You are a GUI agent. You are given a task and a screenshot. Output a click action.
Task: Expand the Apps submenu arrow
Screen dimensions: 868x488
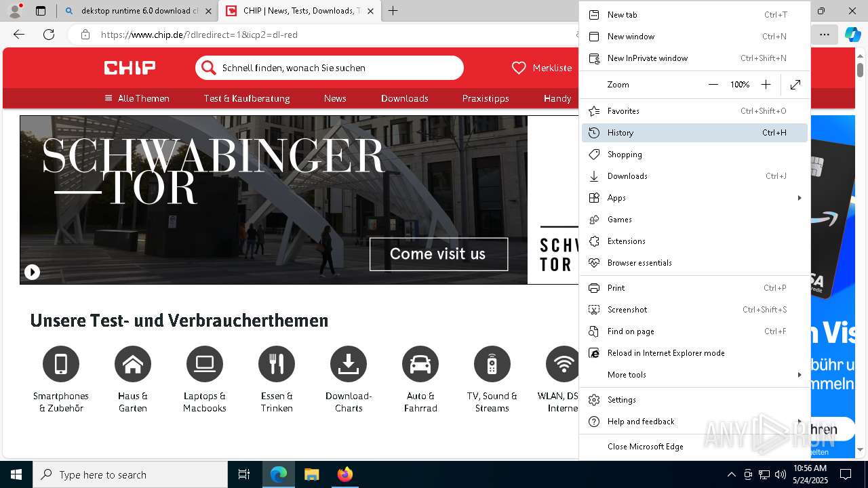(x=800, y=198)
